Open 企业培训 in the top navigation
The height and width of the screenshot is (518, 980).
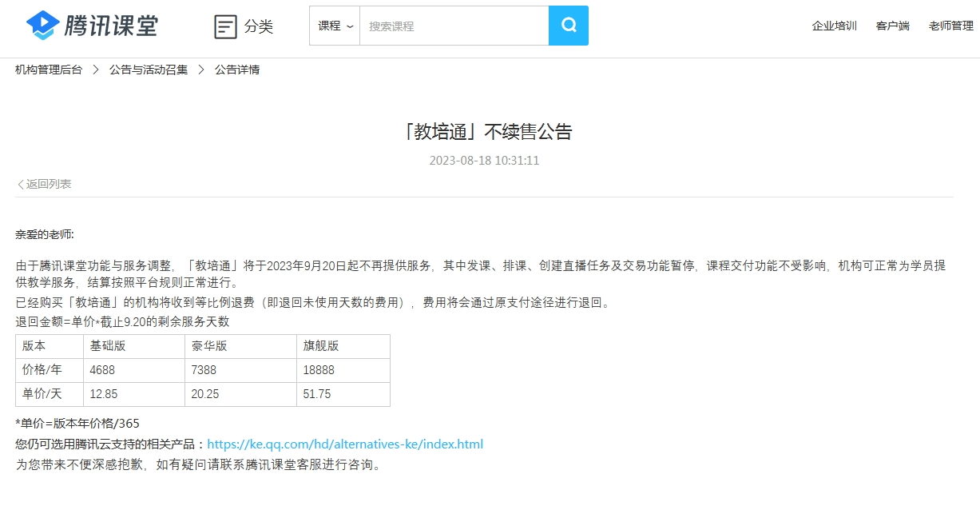click(x=835, y=26)
